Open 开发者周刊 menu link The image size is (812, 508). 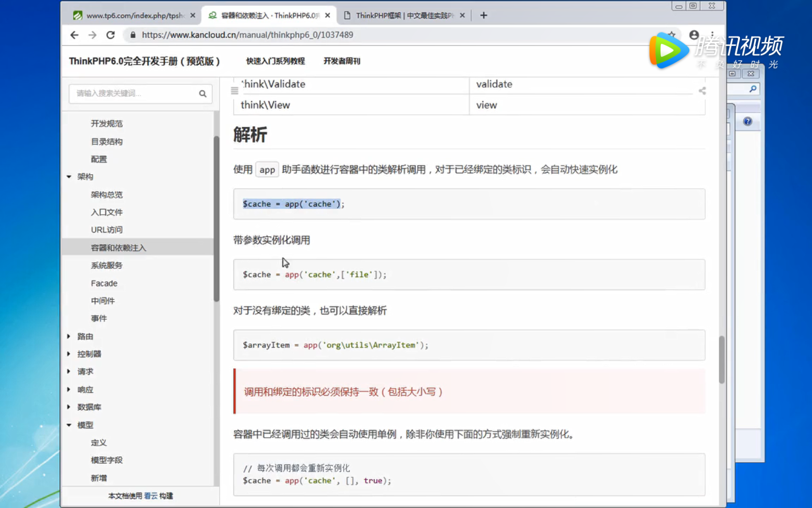point(342,61)
